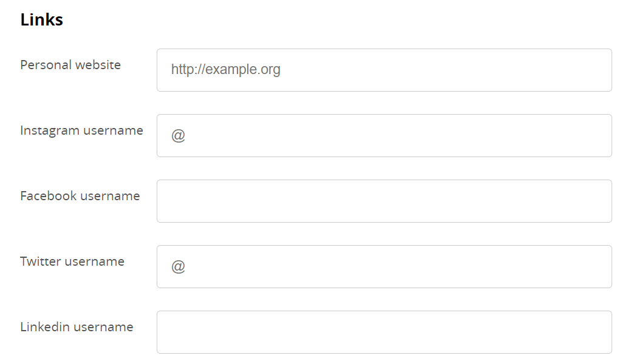This screenshot has height=364, width=631.
Task: Click the http://example.org placeholder text
Action: [x=225, y=70]
